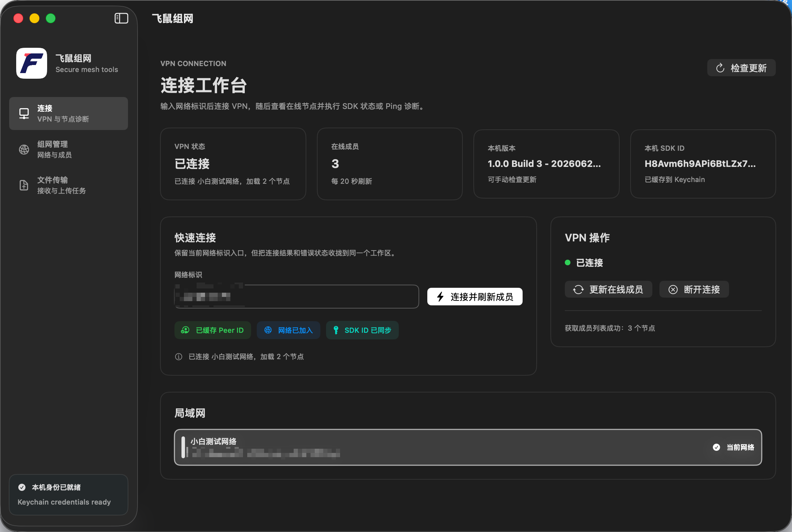Screen dimensions: 792x532
Task: Click the 当前网络 checkmark indicator
Action: (716, 447)
